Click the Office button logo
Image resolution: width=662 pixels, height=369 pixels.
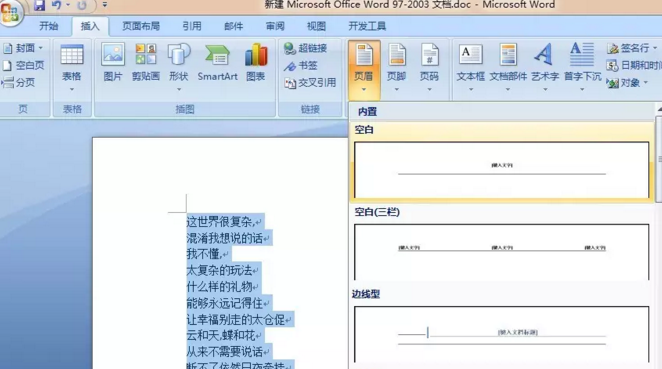coord(10,13)
